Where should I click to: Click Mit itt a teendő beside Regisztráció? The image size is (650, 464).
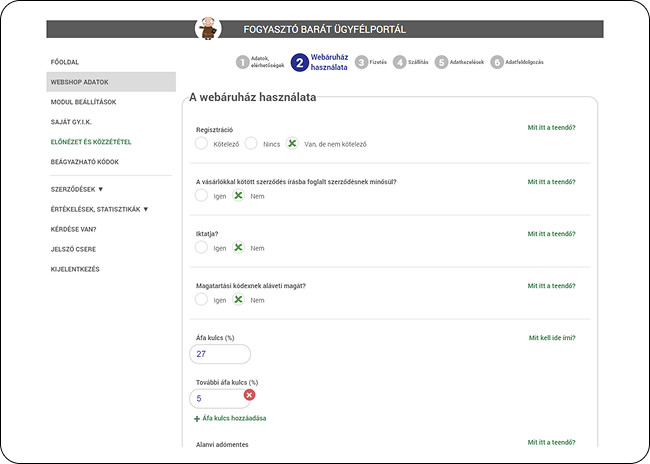551,128
